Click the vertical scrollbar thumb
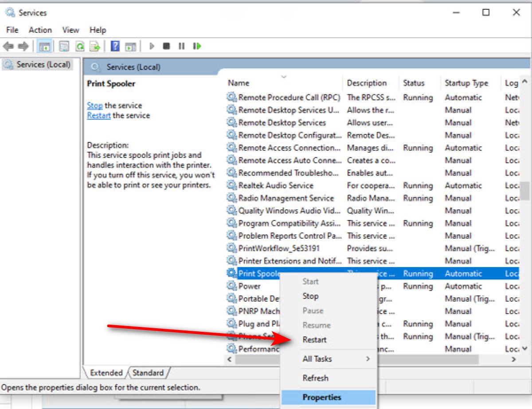Screen dimensions: 532x409 click(x=525, y=190)
